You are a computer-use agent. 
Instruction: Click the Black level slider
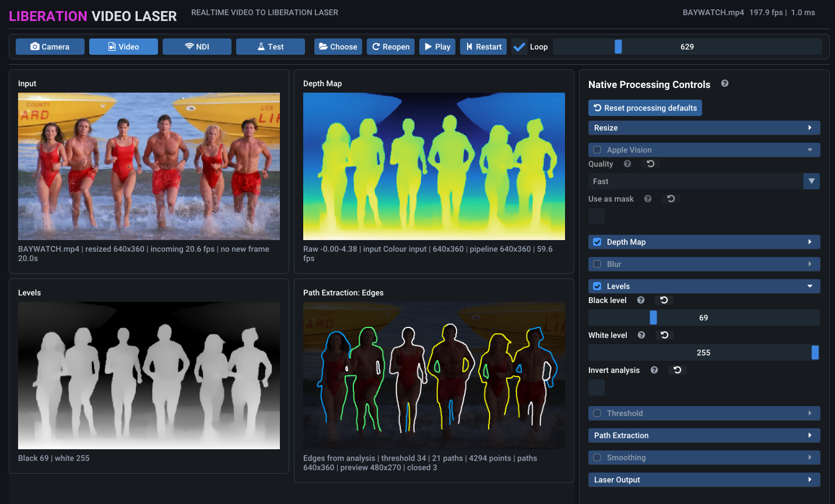click(704, 318)
